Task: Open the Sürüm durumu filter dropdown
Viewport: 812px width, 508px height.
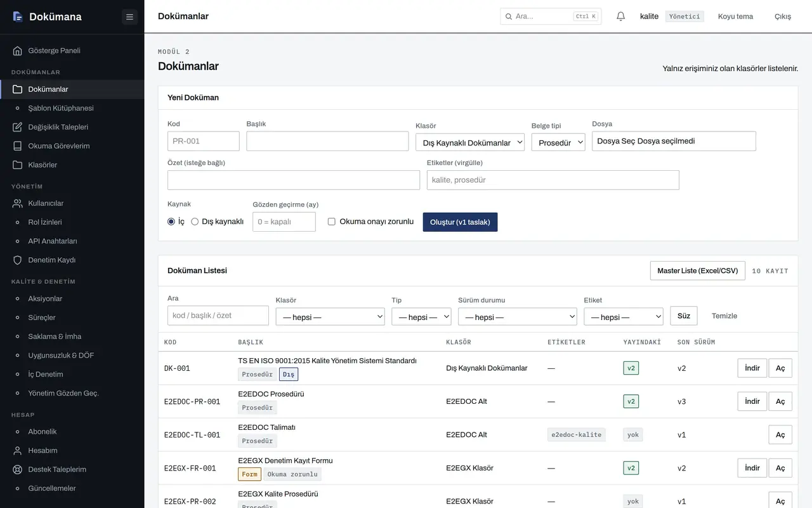Action: [518, 317]
